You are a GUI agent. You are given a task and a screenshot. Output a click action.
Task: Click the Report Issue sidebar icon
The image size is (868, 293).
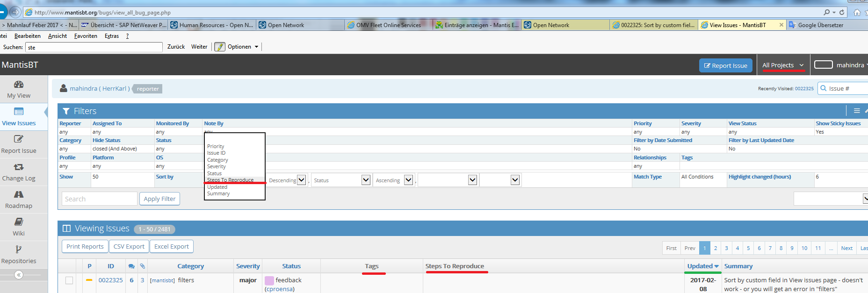tap(19, 139)
